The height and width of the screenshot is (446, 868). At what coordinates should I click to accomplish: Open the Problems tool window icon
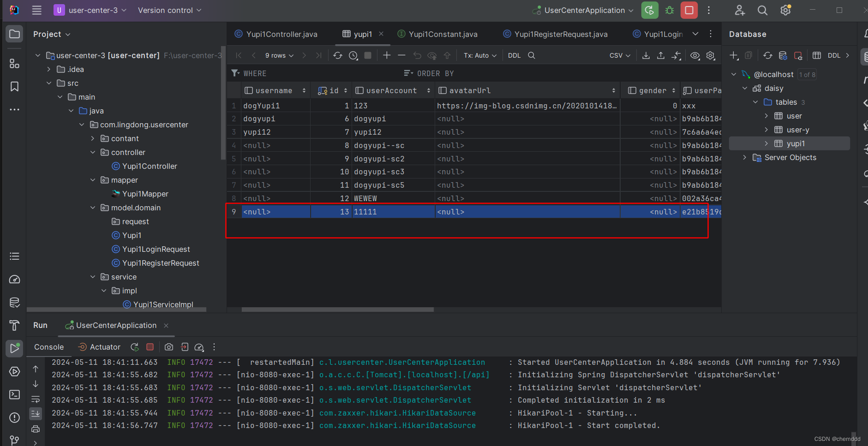click(x=14, y=417)
